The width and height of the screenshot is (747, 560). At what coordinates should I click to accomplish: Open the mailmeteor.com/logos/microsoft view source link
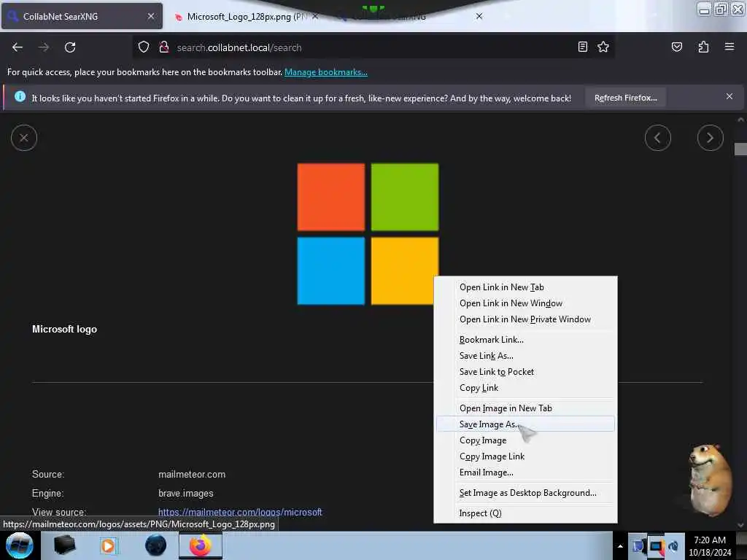240,512
